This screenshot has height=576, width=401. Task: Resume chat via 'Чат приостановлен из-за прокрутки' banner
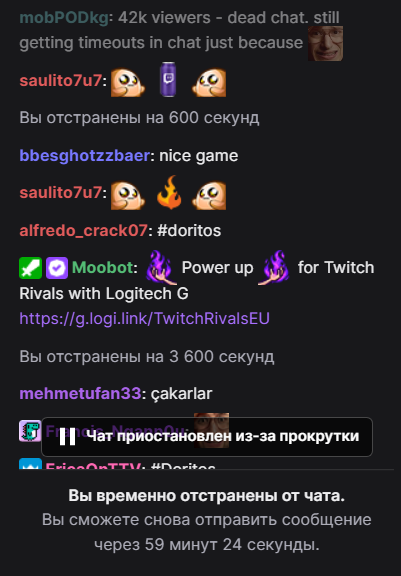pyautogui.click(x=207, y=437)
